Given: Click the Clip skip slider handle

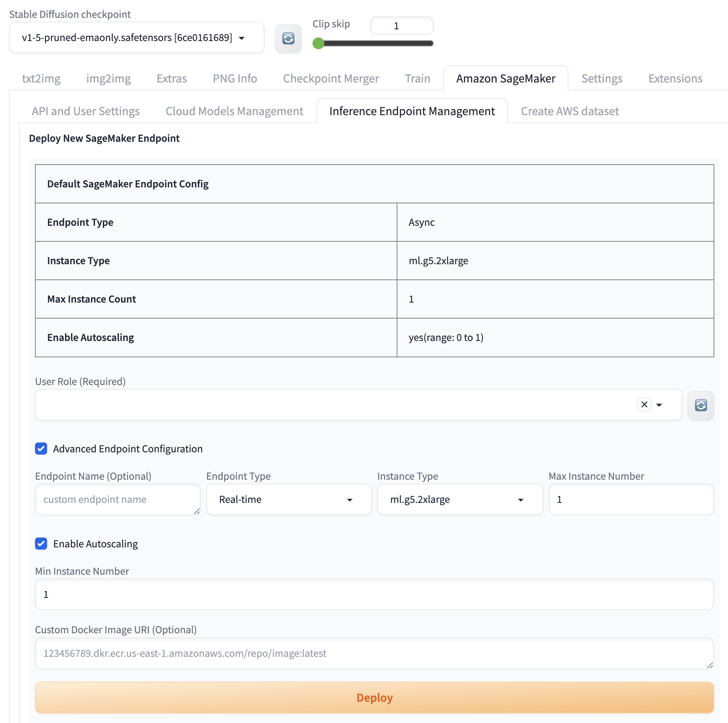Looking at the screenshot, I should pyautogui.click(x=318, y=43).
